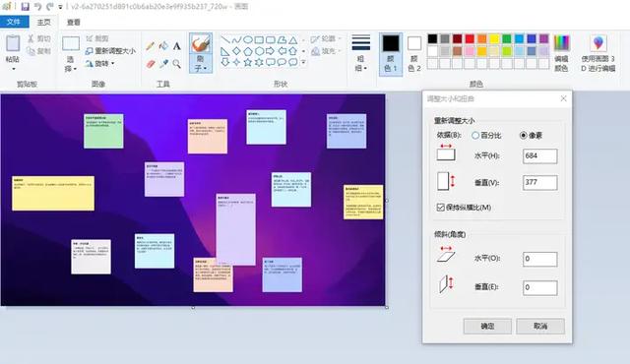Select the Color picker eyedropper tool
Viewport: 630px width, 364px height.
[x=163, y=64]
